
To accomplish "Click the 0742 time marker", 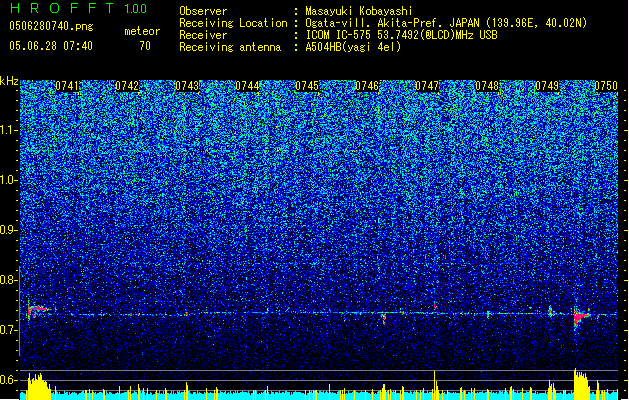I will (127, 86).
